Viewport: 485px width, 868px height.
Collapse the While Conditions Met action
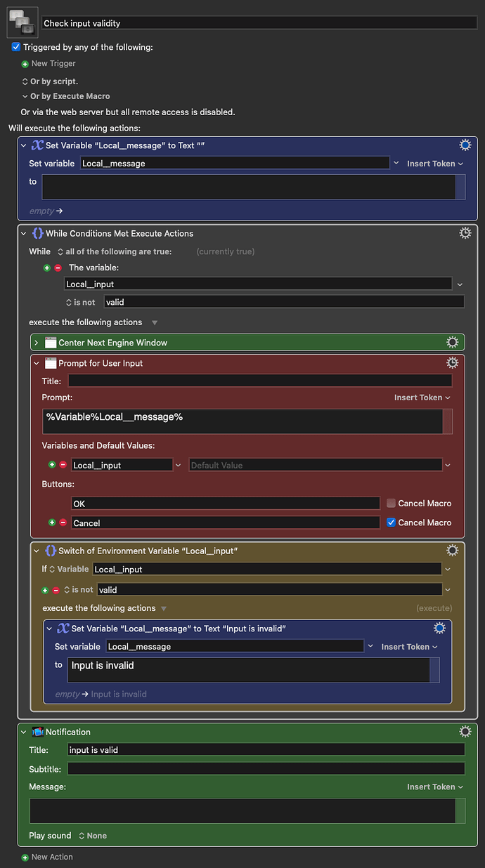tap(25, 232)
